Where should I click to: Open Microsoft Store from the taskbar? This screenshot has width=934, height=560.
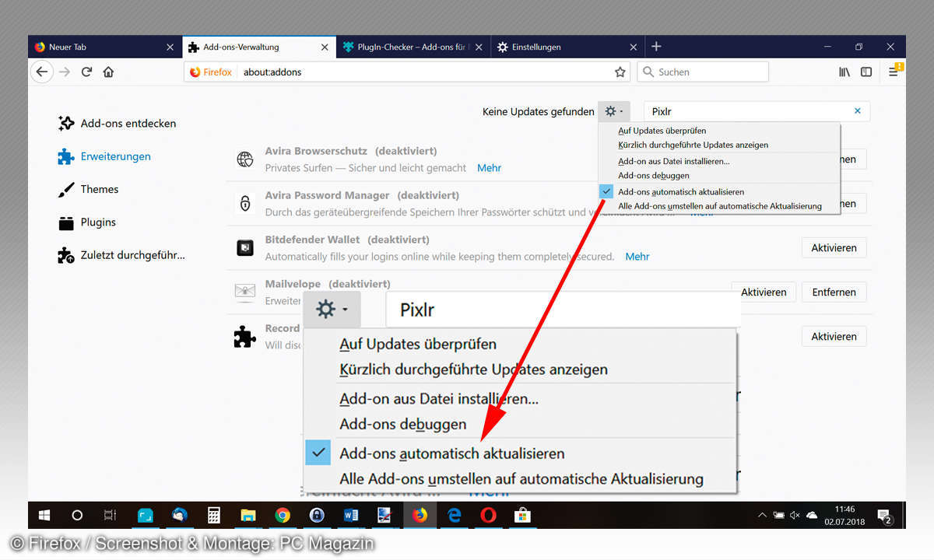click(x=522, y=515)
